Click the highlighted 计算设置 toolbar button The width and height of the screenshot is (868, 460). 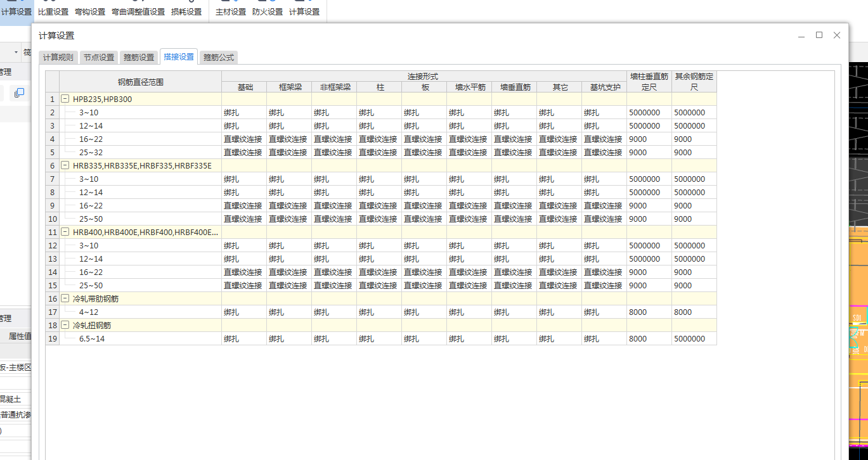click(x=16, y=12)
